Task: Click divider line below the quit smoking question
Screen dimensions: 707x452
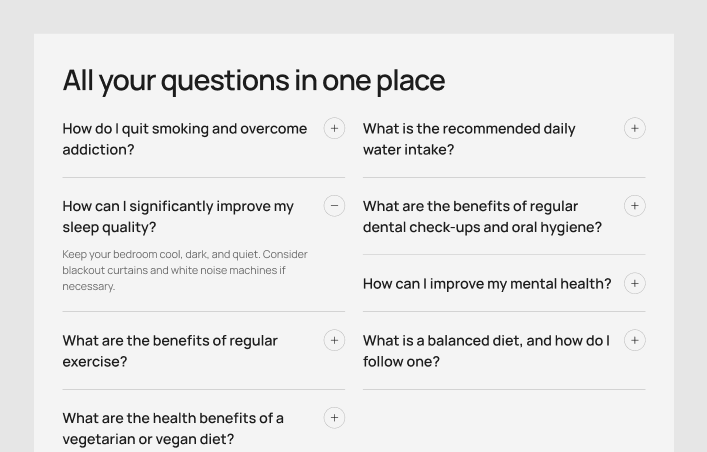Action: (x=203, y=178)
